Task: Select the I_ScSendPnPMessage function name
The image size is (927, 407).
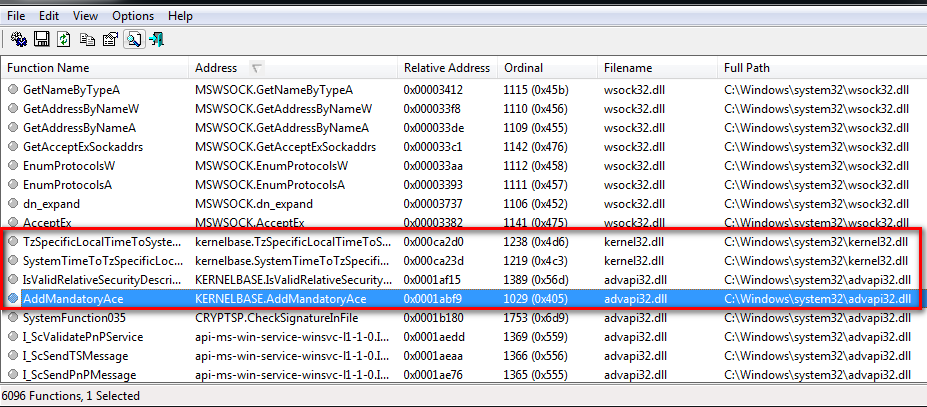Action: tap(79, 374)
